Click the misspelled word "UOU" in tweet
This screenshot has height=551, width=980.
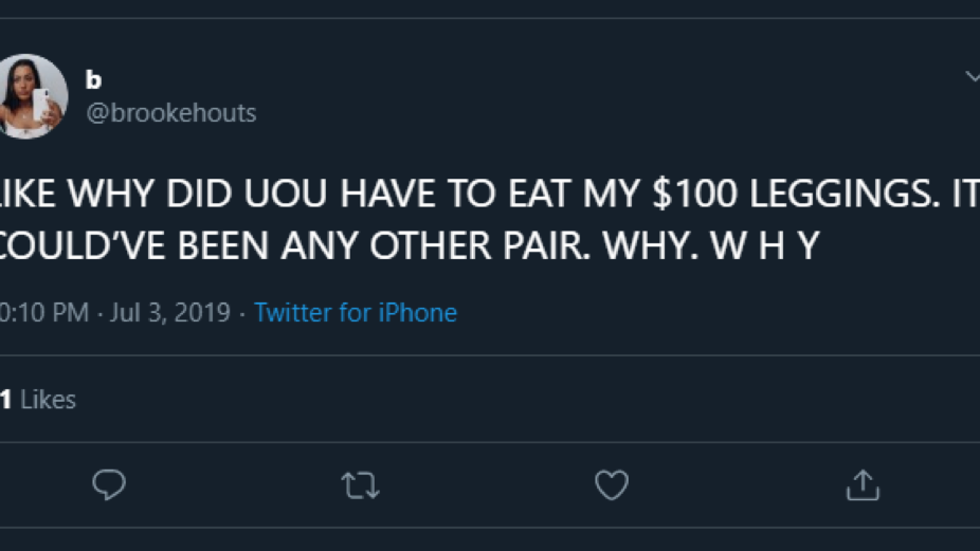tap(285, 194)
